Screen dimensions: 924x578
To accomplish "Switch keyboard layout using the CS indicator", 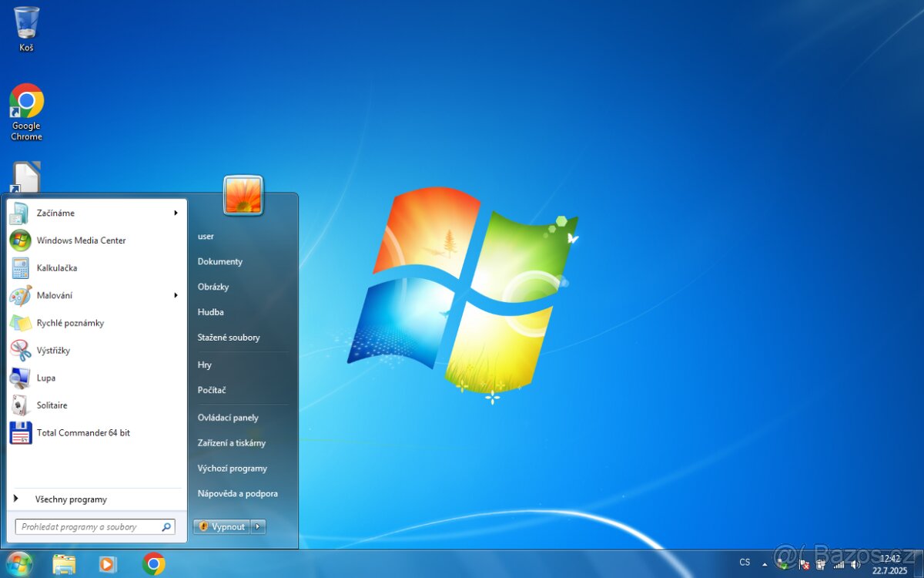I will click(x=745, y=563).
